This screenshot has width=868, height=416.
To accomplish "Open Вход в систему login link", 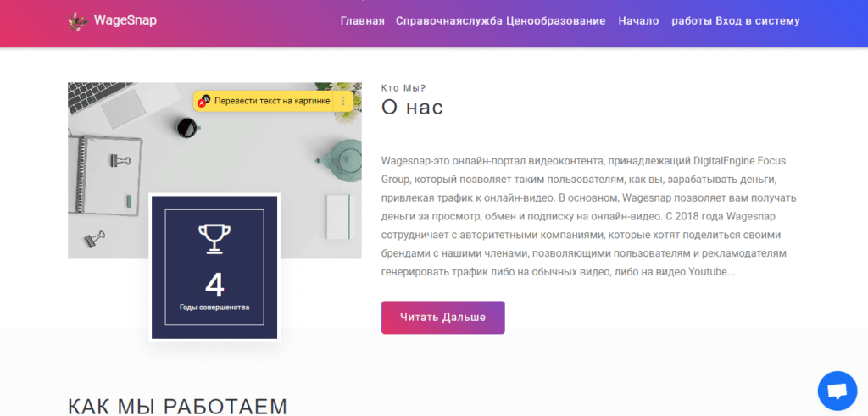I will click(x=758, y=21).
